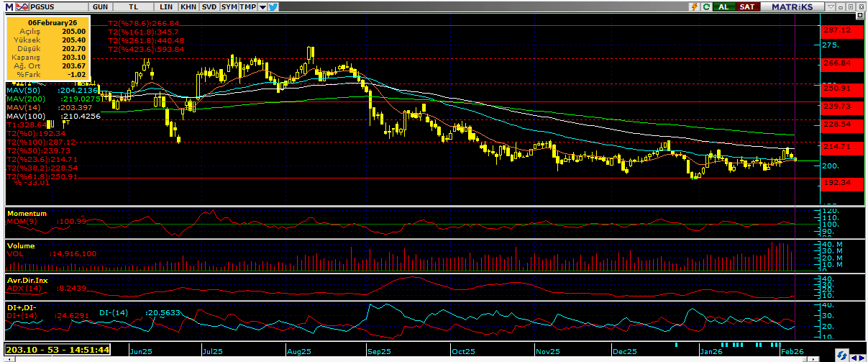The height and width of the screenshot is (362, 868).
Task: Toggle the LIN scale option
Action: pos(167,6)
